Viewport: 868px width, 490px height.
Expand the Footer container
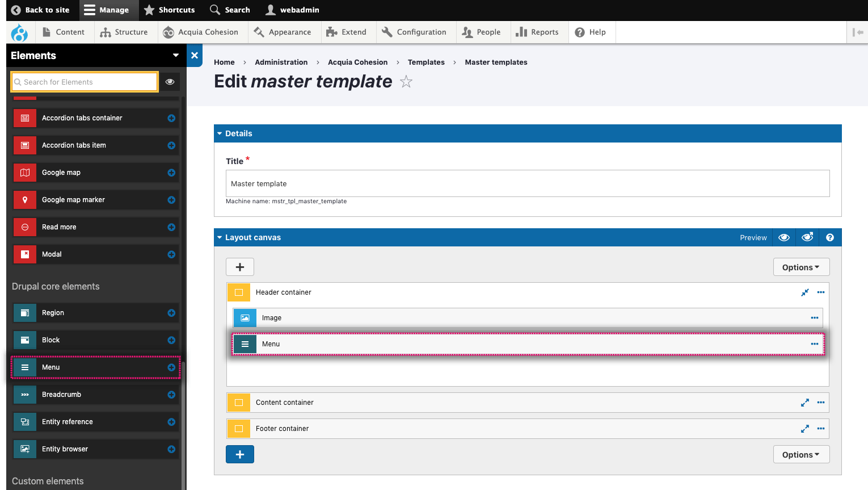click(x=805, y=429)
